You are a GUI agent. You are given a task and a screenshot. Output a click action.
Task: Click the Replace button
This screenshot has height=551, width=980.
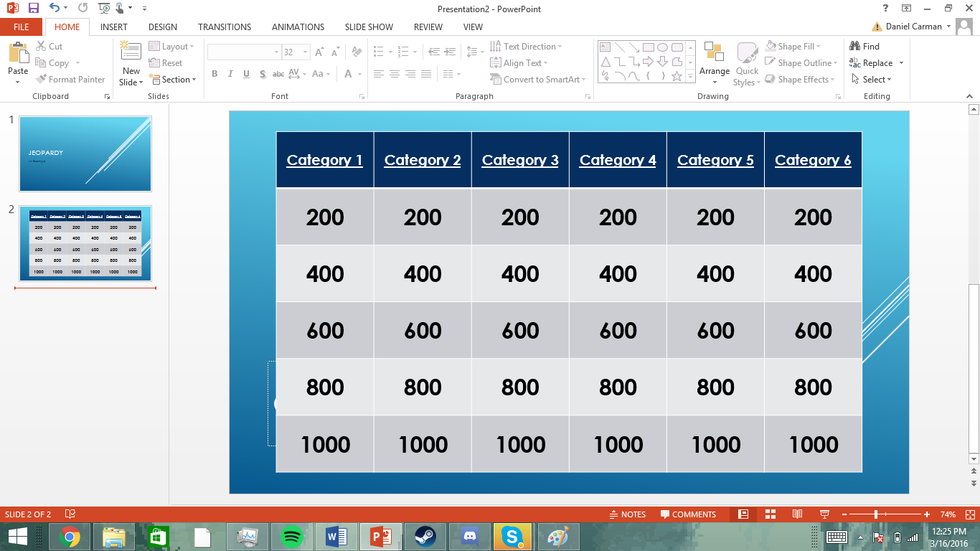click(872, 63)
